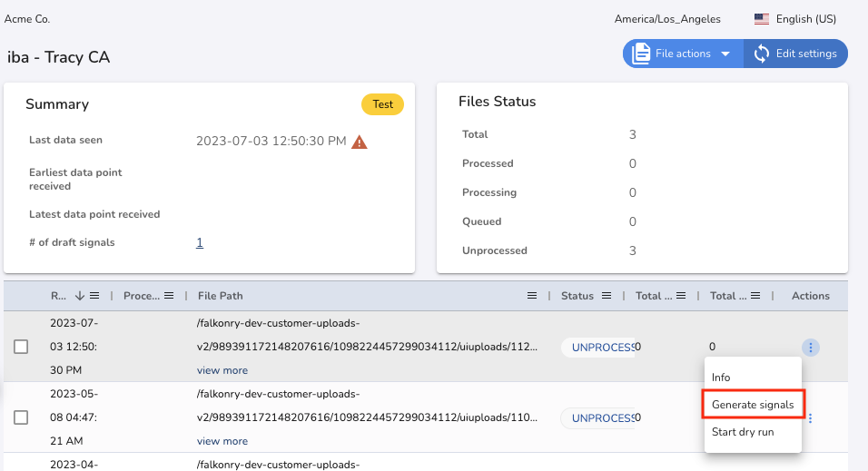This screenshot has height=471, width=868.
Task: Click the Acme Co. account name
Action: pos(27,19)
